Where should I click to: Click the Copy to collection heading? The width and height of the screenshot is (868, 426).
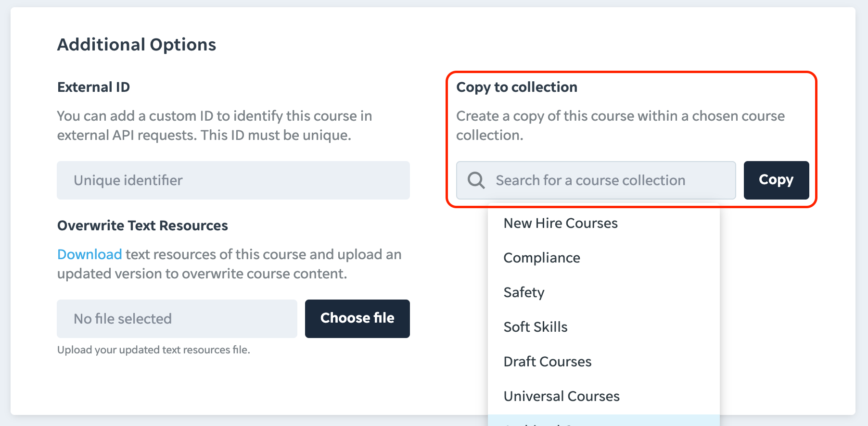[x=517, y=87]
